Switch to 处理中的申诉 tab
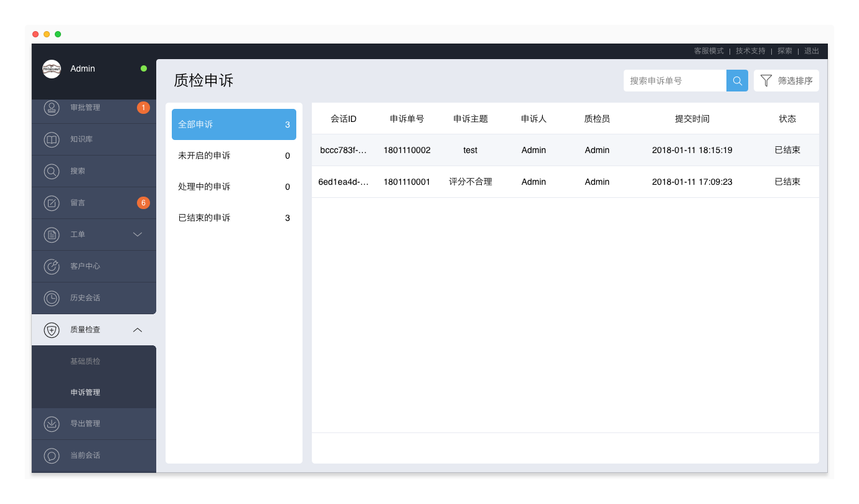Image resolution: width=859 pixels, height=504 pixels. tap(233, 187)
